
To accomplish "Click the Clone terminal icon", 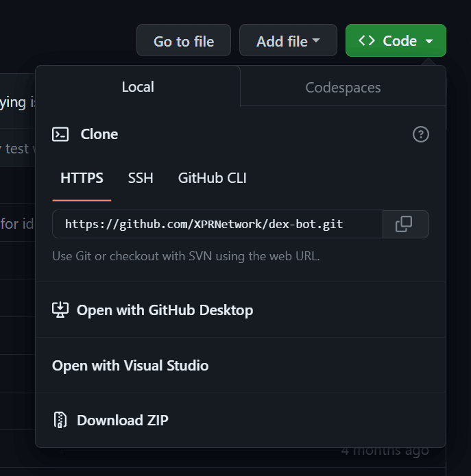I will pyautogui.click(x=60, y=134).
